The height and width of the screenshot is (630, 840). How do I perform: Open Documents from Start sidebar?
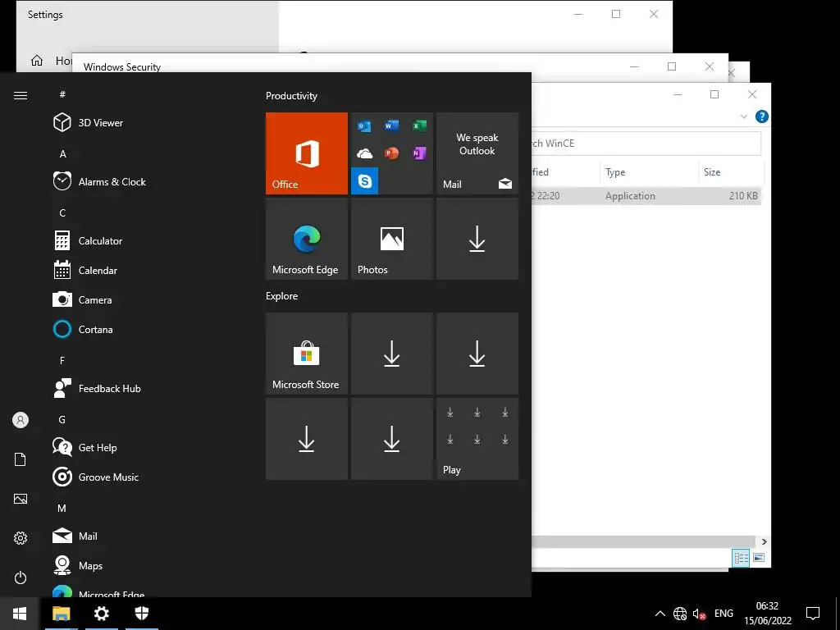(x=21, y=459)
